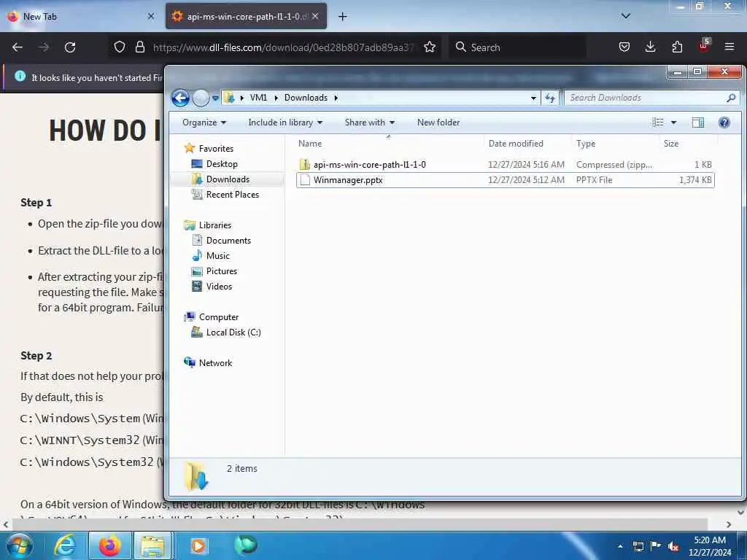Click the Firefox URL address field

coord(284,47)
